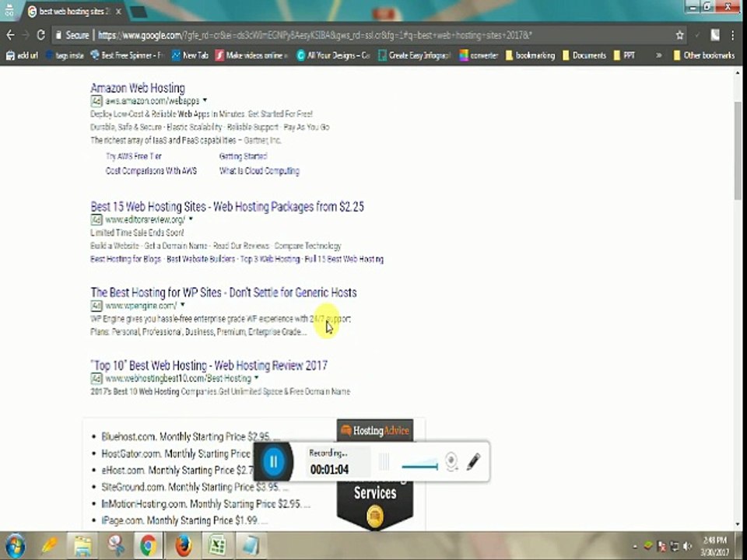The image size is (747, 560).
Task: Expand the wpengine.com ad dropdown arrow
Action: click(182, 305)
